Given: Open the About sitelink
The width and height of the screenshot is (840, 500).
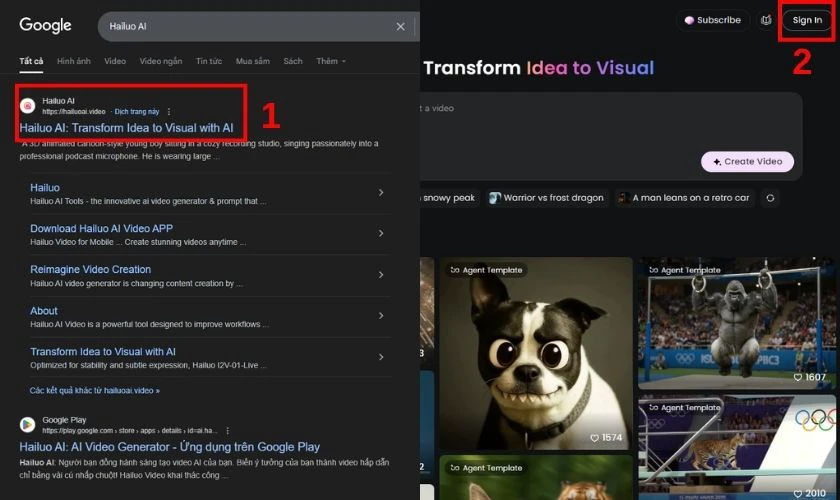Looking at the screenshot, I should click(x=43, y=311).
